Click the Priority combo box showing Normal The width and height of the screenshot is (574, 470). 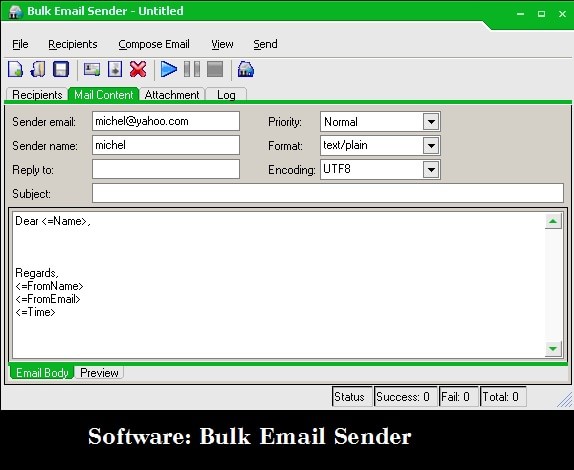click(380, 122)
